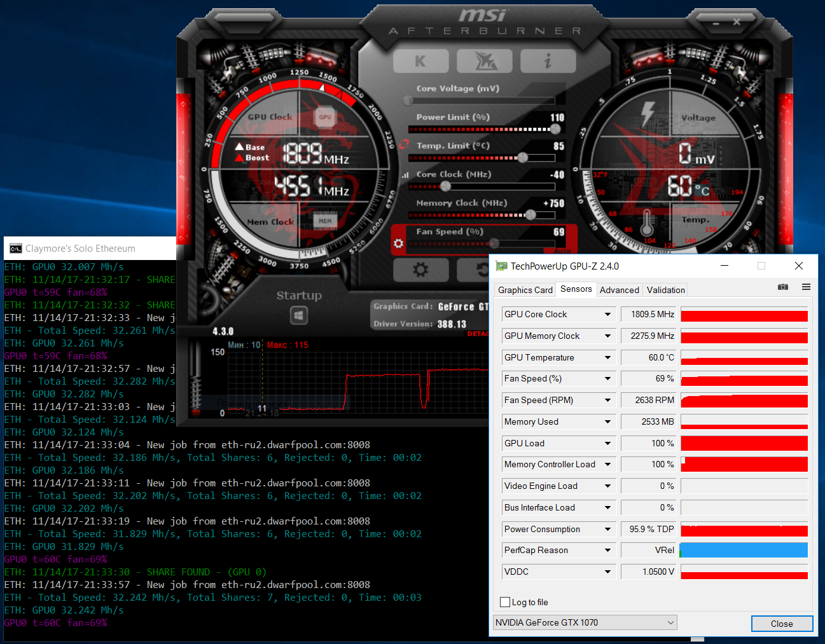Click the Afterburner MSI dragon logo button
The width and height of the screenshot is (825, 644).
tap(485, 61)
